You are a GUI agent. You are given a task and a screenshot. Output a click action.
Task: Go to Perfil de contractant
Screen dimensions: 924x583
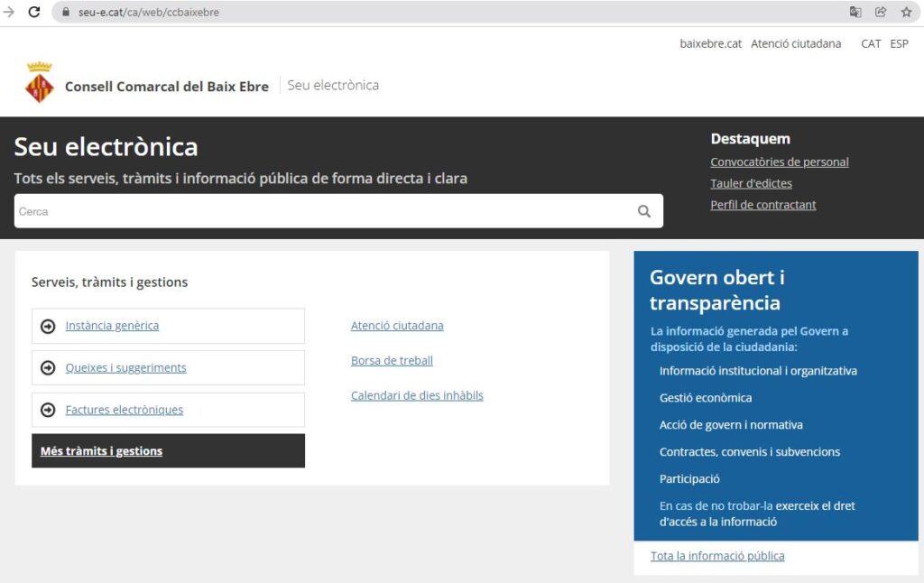(762, 205)
